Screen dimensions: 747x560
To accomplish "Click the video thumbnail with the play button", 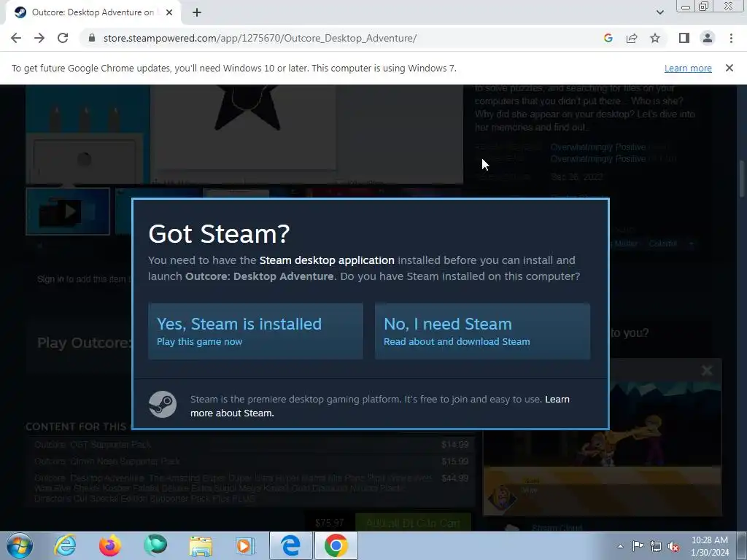I will tap(68, 211).
